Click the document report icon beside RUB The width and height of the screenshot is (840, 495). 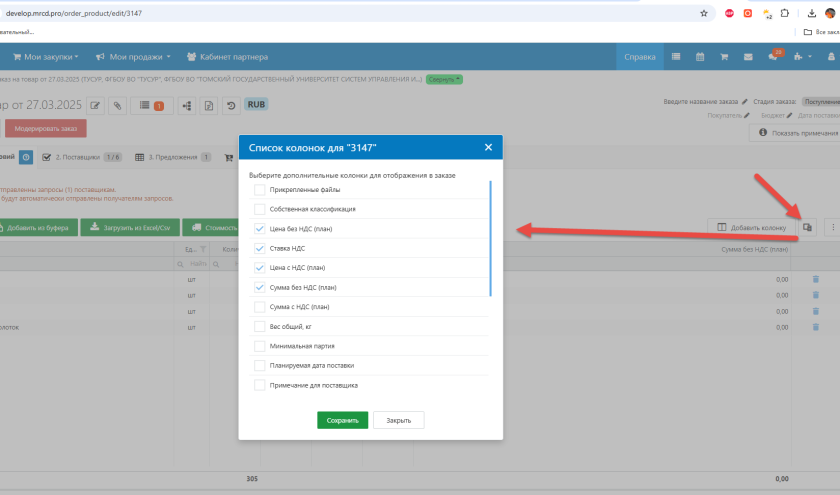pos(209,106)
